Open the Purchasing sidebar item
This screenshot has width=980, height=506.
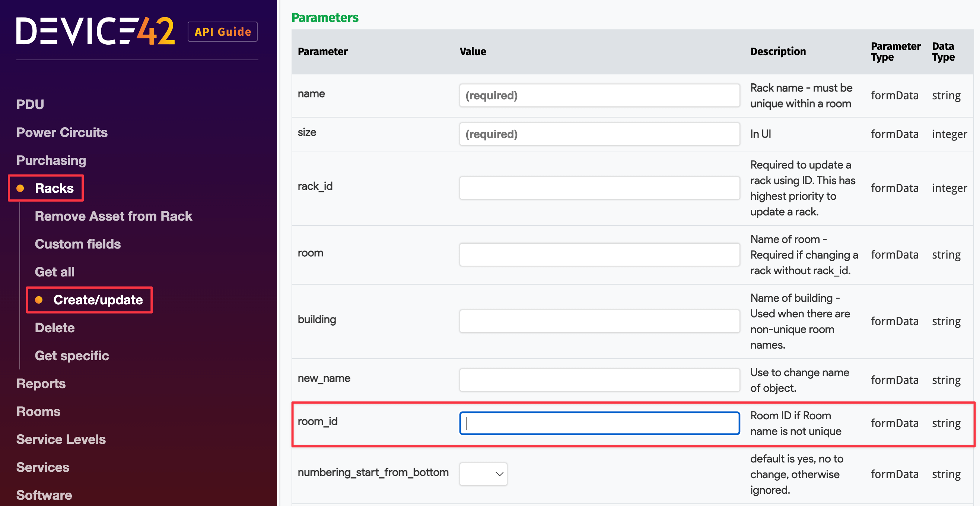click(x=51, y=160)
